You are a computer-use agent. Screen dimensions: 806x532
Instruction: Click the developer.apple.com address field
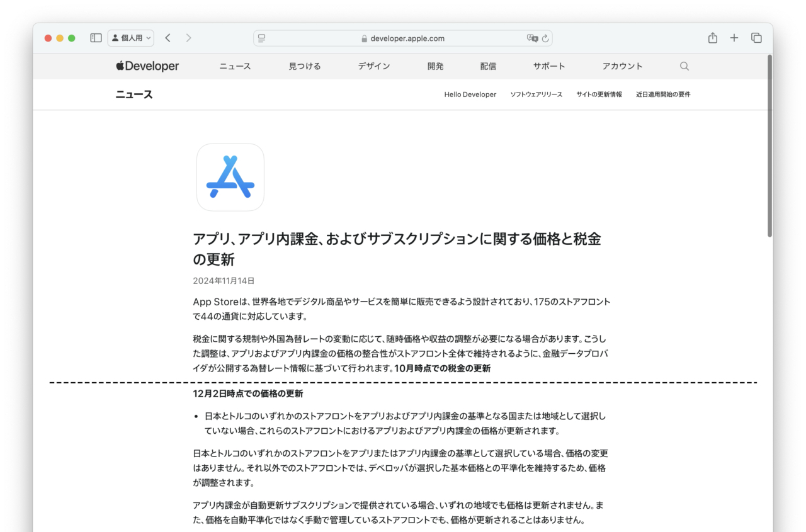coord(403,38)
